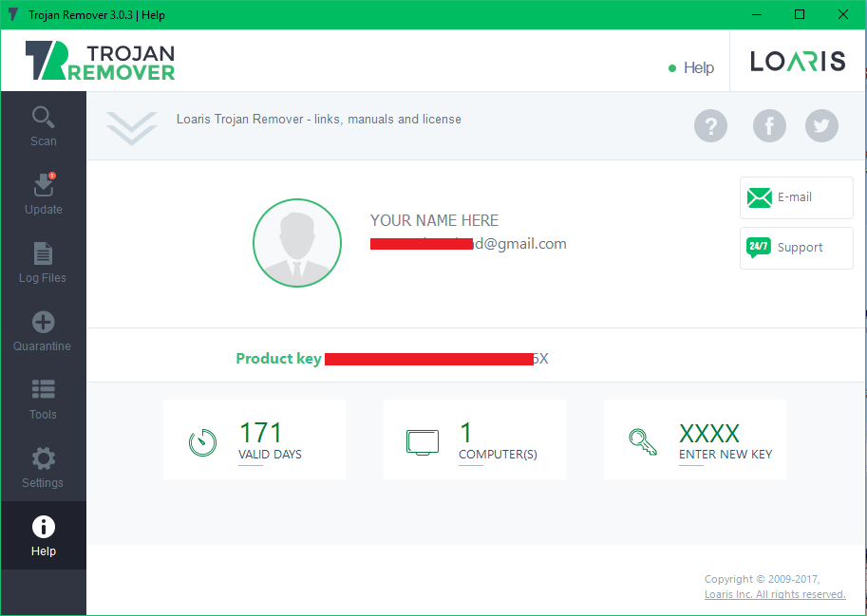Contact Support via the 24/7 button
The image size is (867, 616).
point(796,248)
